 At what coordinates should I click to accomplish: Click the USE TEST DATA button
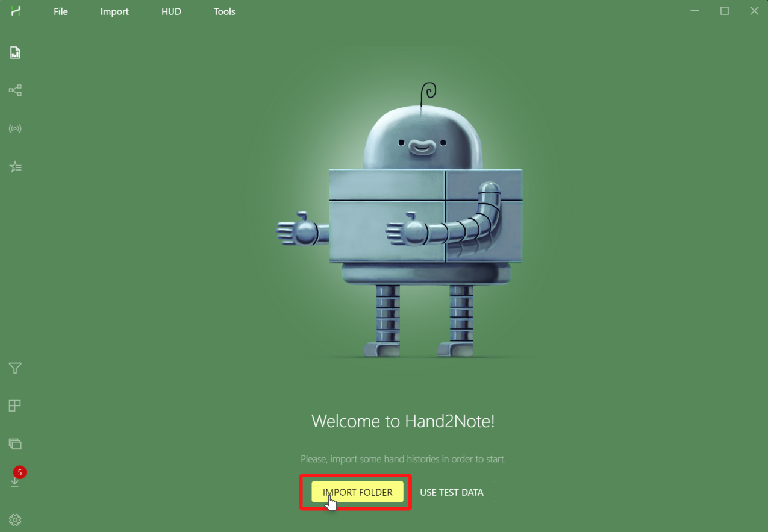pyautogui.click(x=452, y=492)
